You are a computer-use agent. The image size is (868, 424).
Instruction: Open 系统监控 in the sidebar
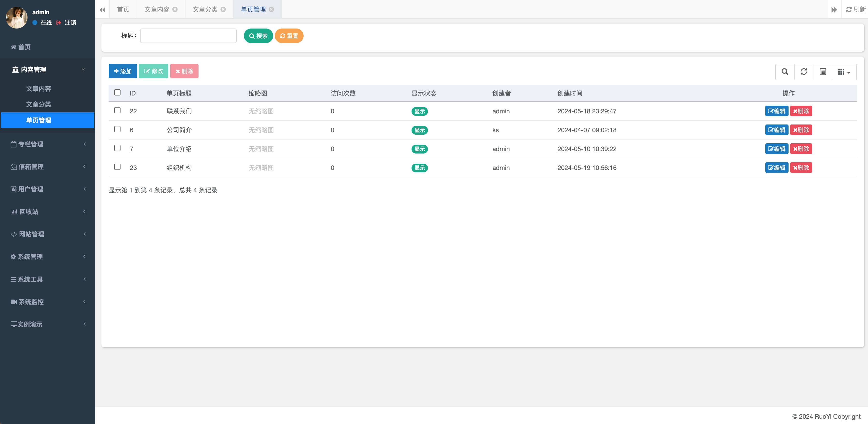pyautogui.click(x=31, y=301)
